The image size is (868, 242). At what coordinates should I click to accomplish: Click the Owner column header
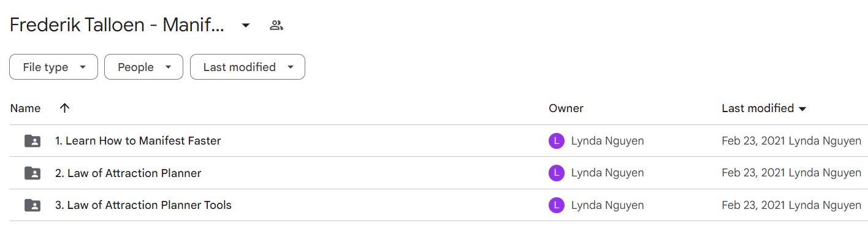click(x=566, y=108)
